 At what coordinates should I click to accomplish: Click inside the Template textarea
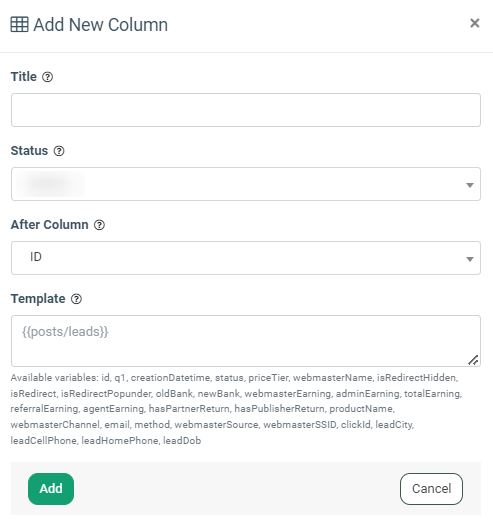pos(246,341)
